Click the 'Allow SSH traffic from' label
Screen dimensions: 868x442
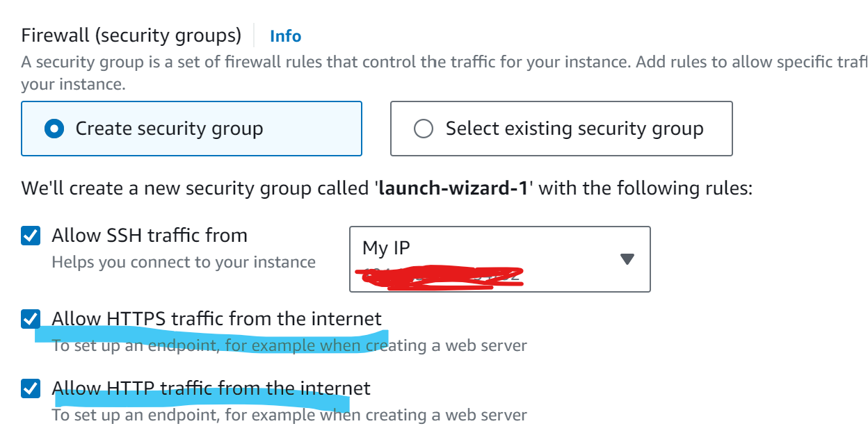(x=150, y=236)
